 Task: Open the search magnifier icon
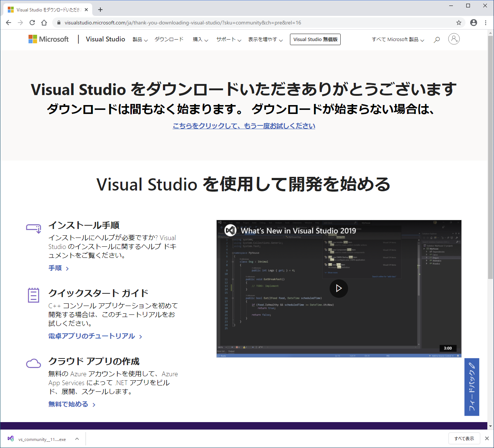tap(437, 39)
